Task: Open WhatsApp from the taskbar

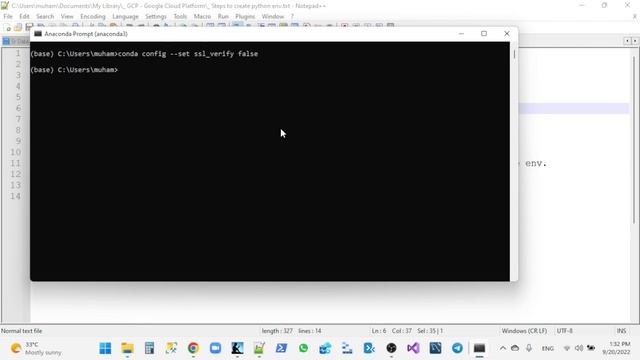Action: (x=303, y=348)
